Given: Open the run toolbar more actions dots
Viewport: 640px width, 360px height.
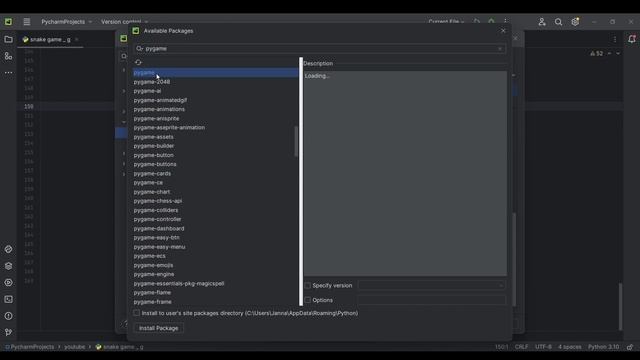Looking at the screenshot, I should point(506,21).
